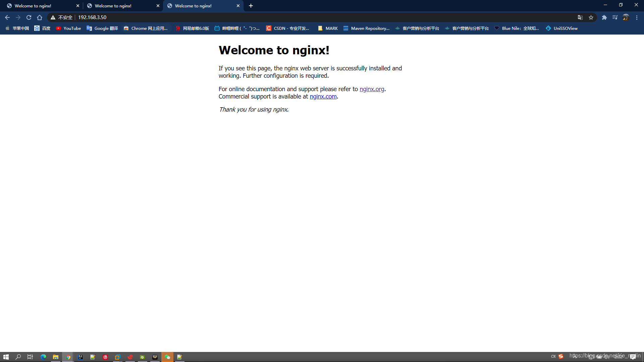The image size is (644, 362).
Task: Click the Sogou input method tray icon
Action: point(561,356)
